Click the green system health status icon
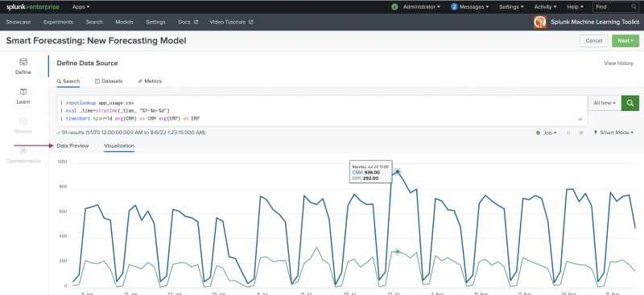The image size is (644, 295). [x=394, y=7]
